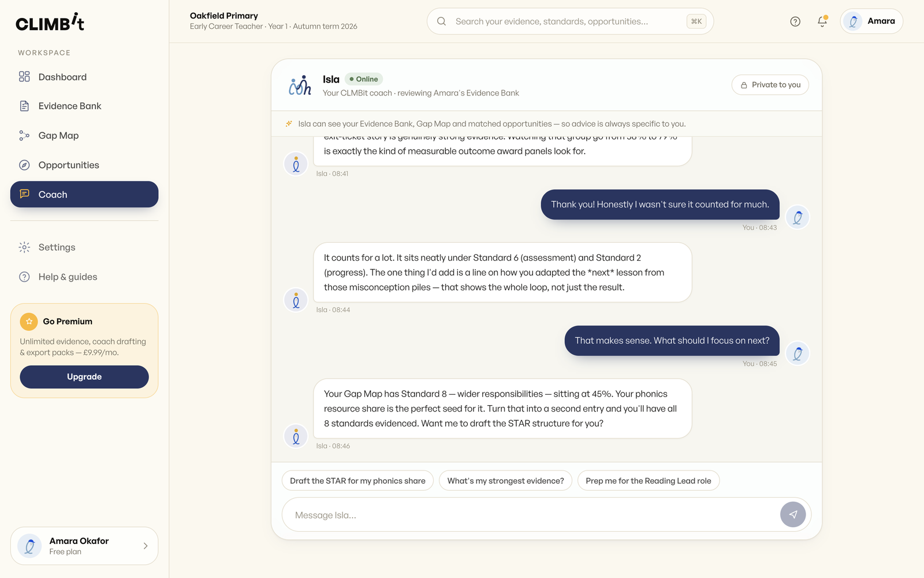The width and height of the screenshot is (924, 578).
Task: Click Isla's coach logo in chat header
Action: (300, 85)
